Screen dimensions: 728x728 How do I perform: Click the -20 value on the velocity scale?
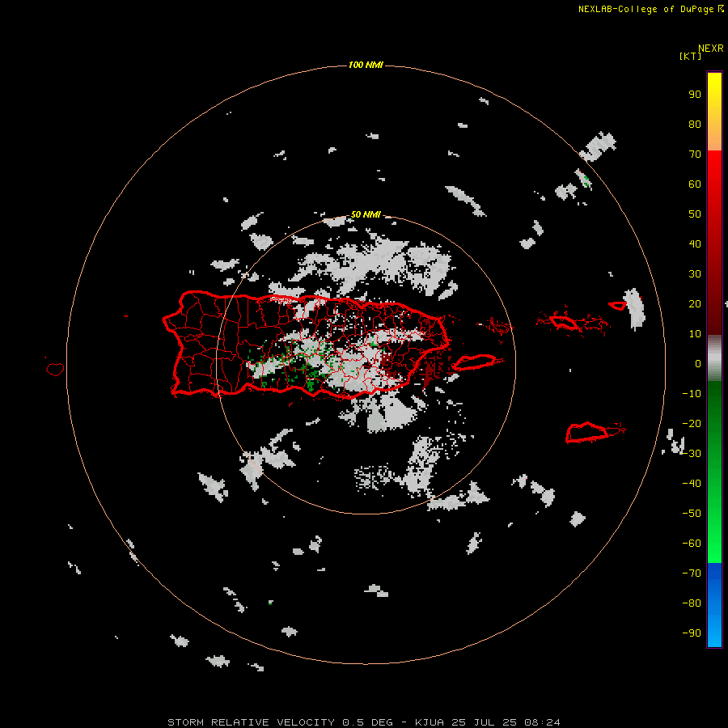(x=692, y=423)
